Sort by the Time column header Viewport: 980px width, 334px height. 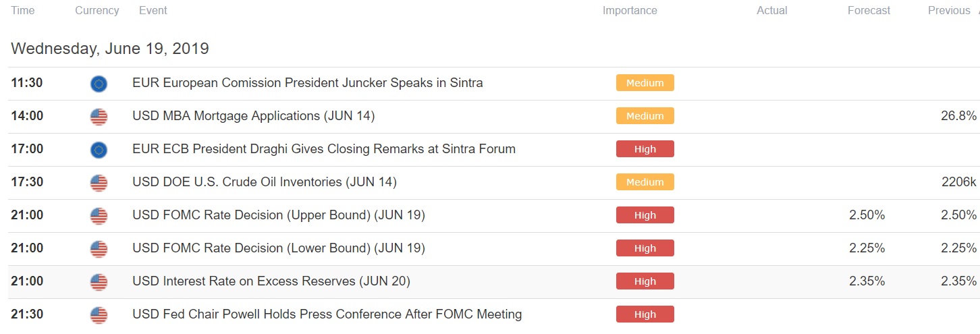(x=23, y=11)
